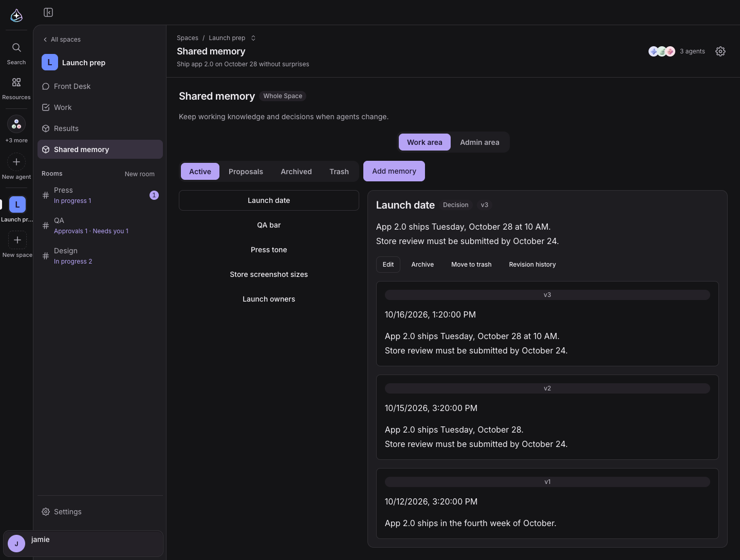This screenshot has height=560, width=740.
Task: Click the v2 revision header bar
Action: pos(547,388)
